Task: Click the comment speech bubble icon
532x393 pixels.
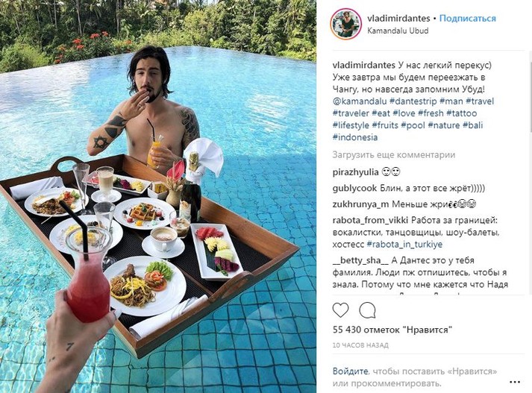Action: [x=367, y=310]
